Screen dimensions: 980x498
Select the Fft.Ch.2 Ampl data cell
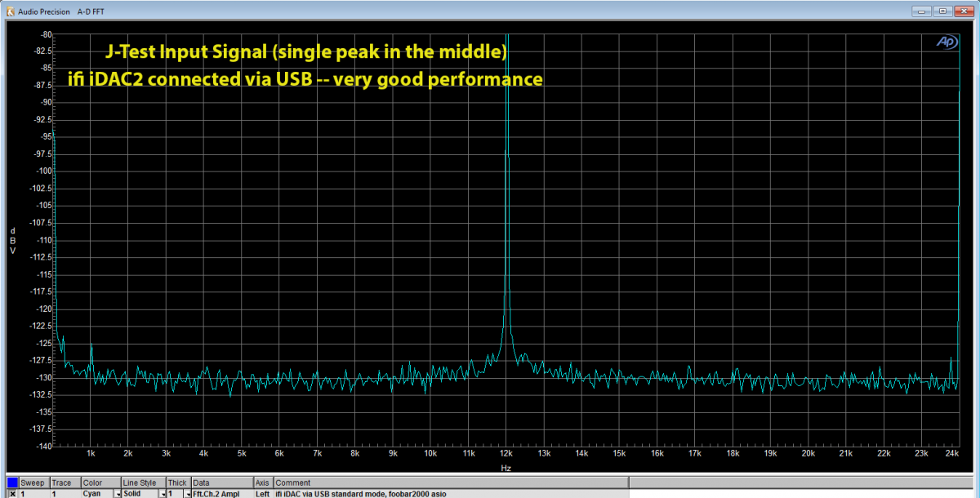(x=221, y=494)
